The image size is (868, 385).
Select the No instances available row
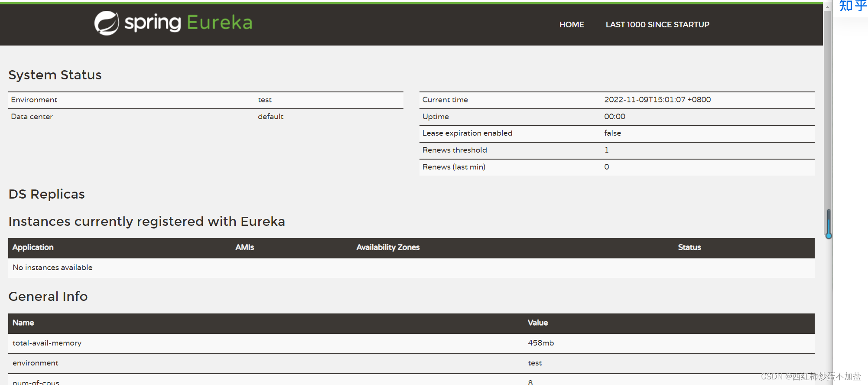point(411,268)
